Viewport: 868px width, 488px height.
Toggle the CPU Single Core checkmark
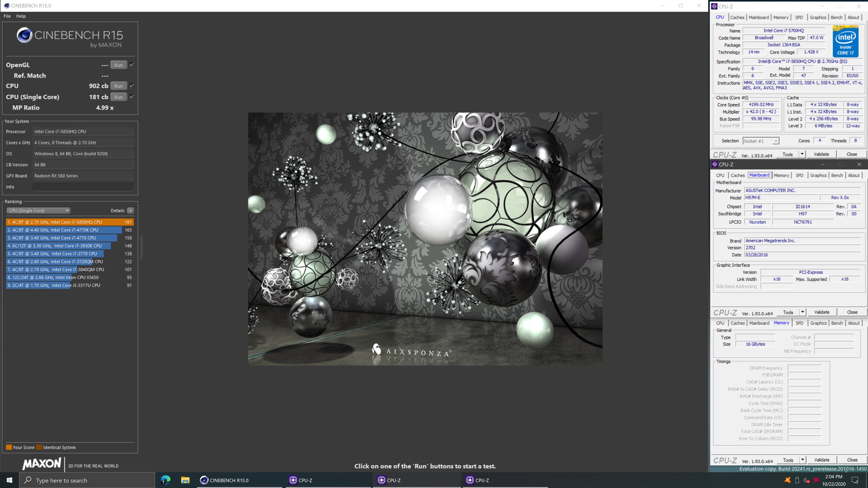pos(132,97)
